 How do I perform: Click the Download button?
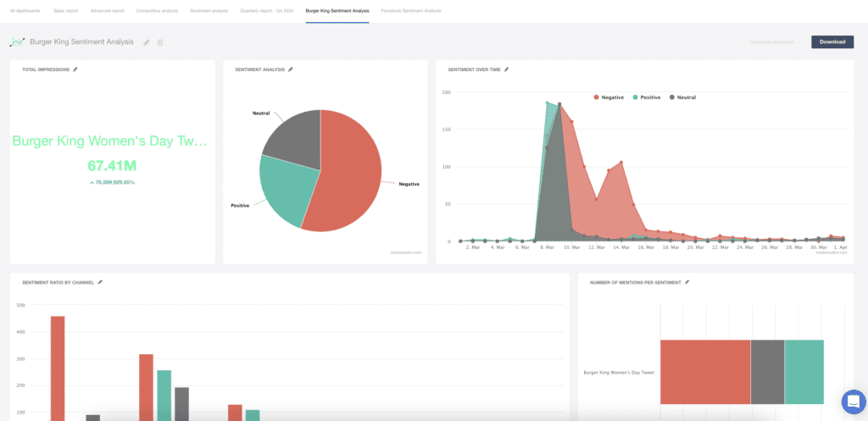click(x=832, y=42)
